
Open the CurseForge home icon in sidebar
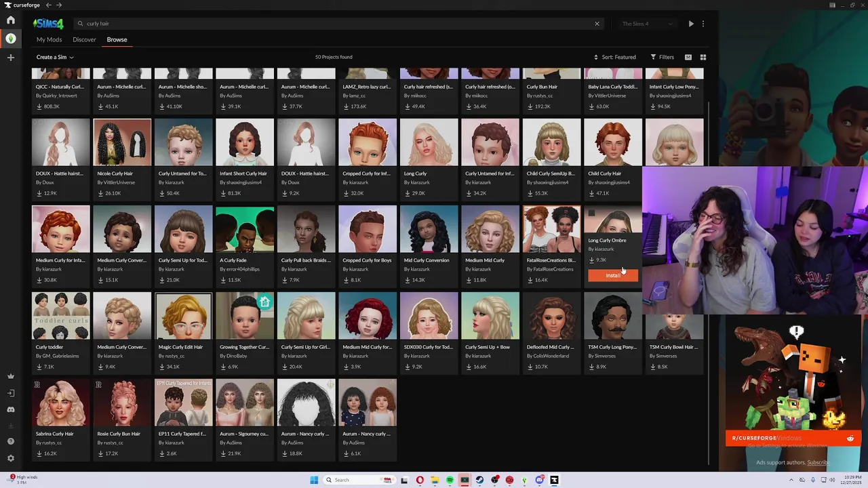(11, 20)
